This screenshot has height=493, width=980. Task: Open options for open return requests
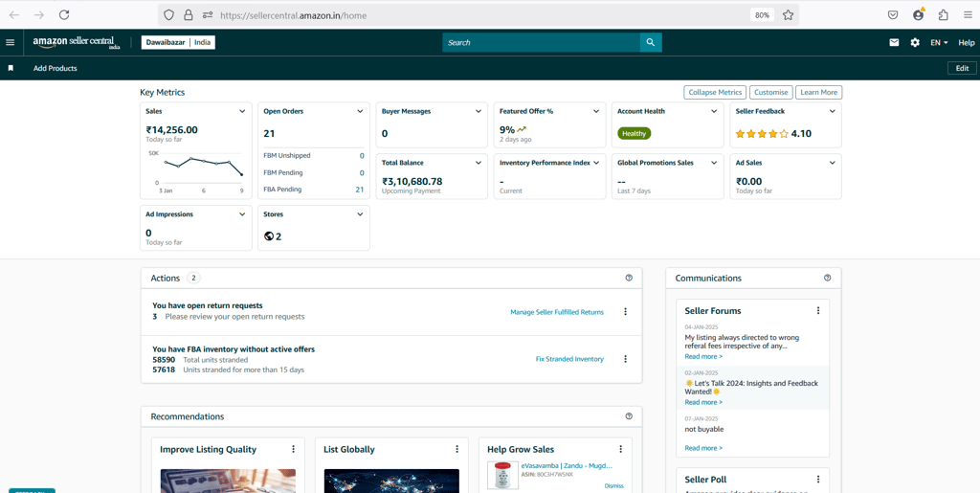tap(625, 312)
